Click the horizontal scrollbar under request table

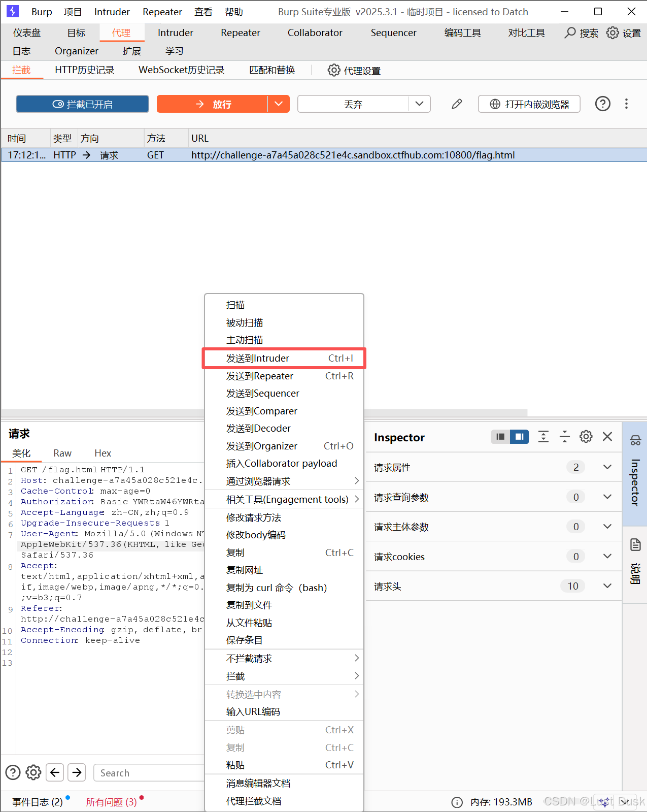264,413
